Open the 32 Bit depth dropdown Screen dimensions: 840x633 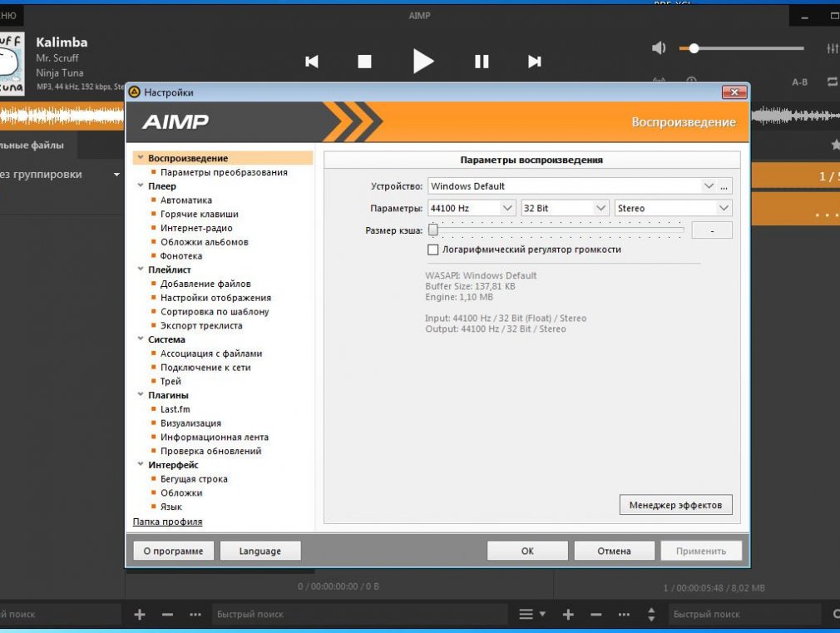pyautogui.click(x=565, y=208)
